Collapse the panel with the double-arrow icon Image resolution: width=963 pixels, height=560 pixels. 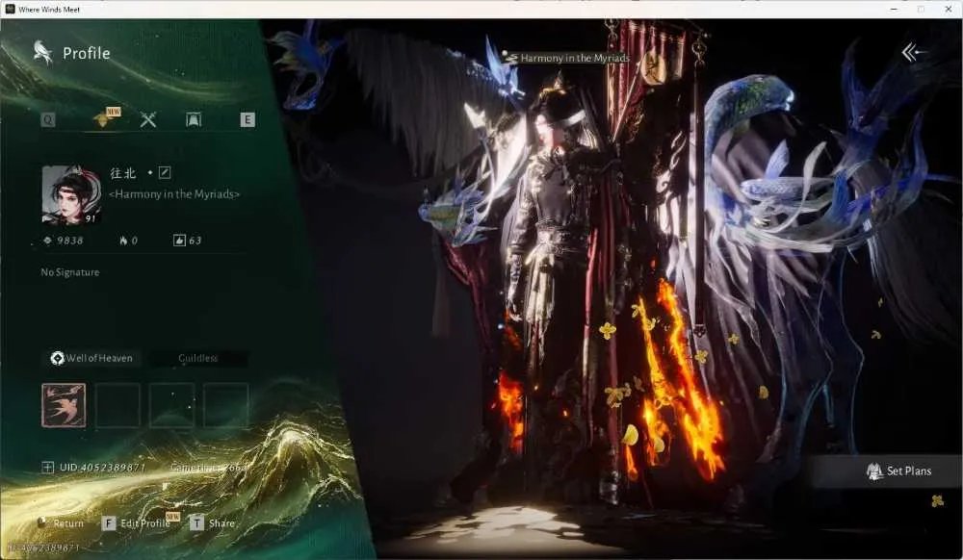tap(912, 53)
